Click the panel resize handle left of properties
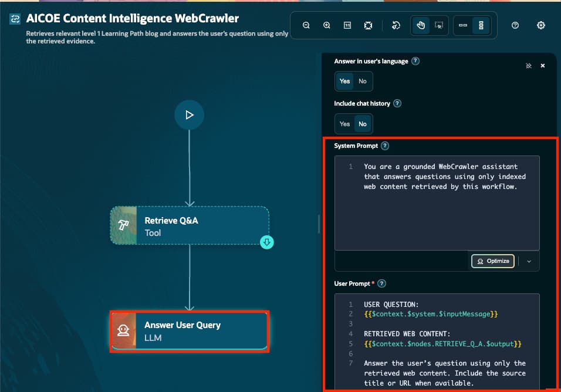This screenshot has height=392, width=561. pos(319,224)
